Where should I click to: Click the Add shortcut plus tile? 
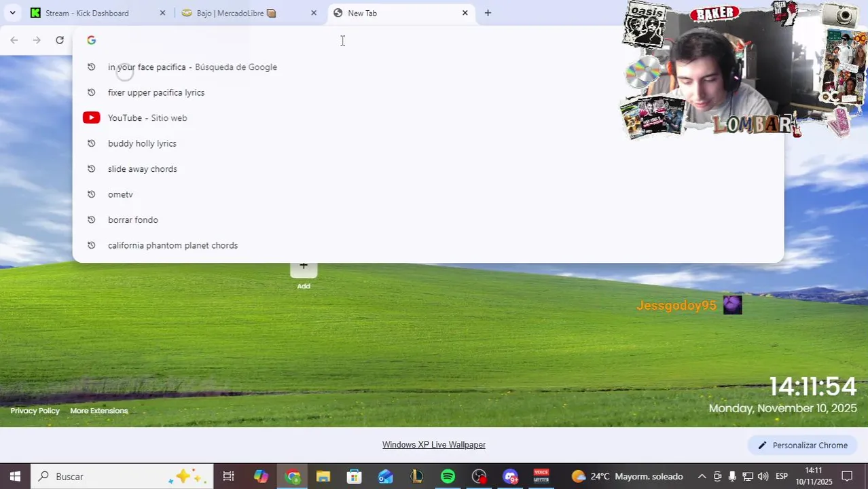[304, 267]
